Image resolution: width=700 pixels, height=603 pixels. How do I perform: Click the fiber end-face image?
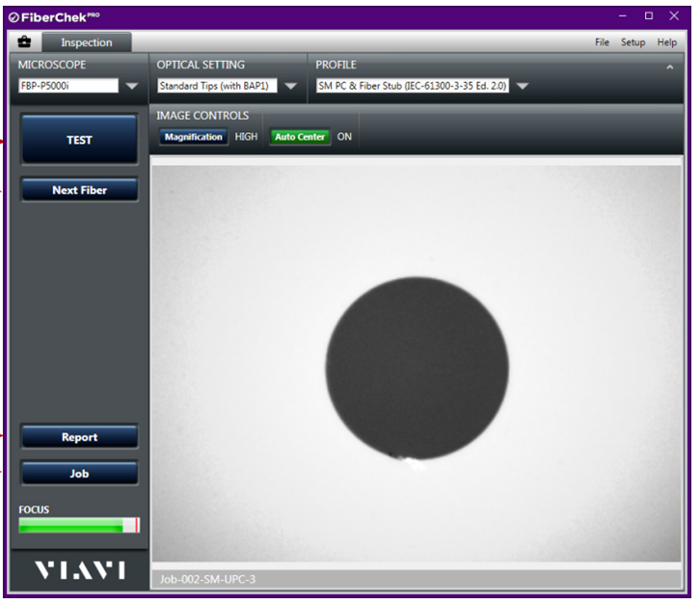pyautogui.click(x=416, y=367)
